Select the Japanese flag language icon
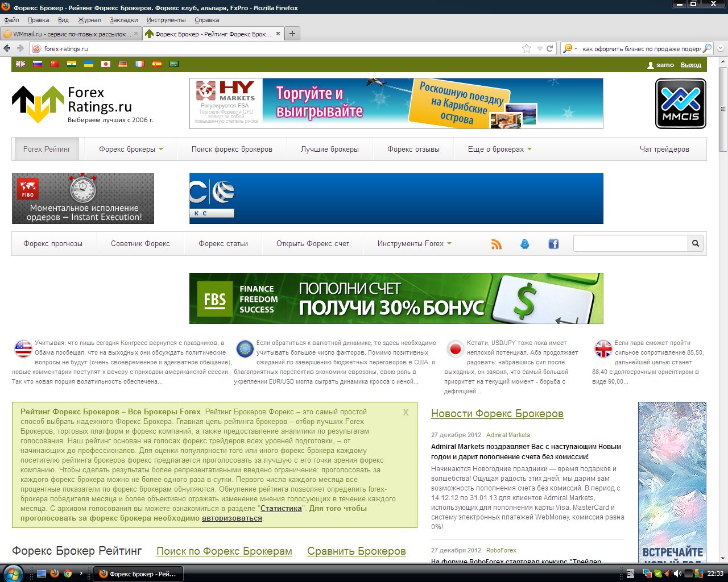 (x=106, y=64)
